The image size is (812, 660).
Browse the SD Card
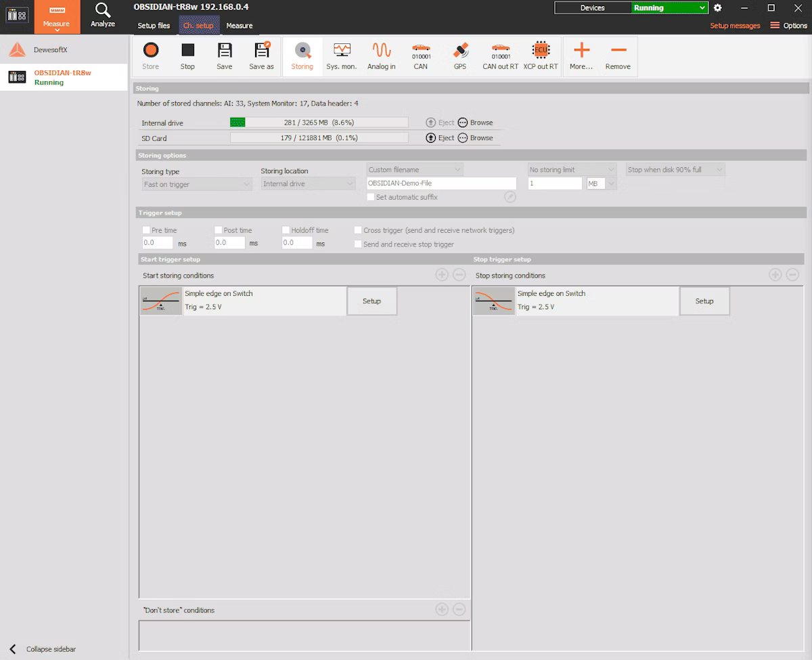(476, 137)
